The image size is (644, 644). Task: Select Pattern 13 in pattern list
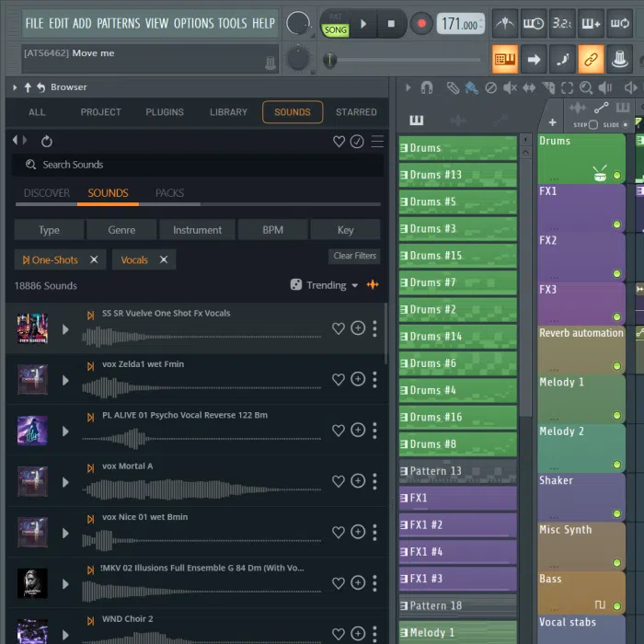(458, 471)
